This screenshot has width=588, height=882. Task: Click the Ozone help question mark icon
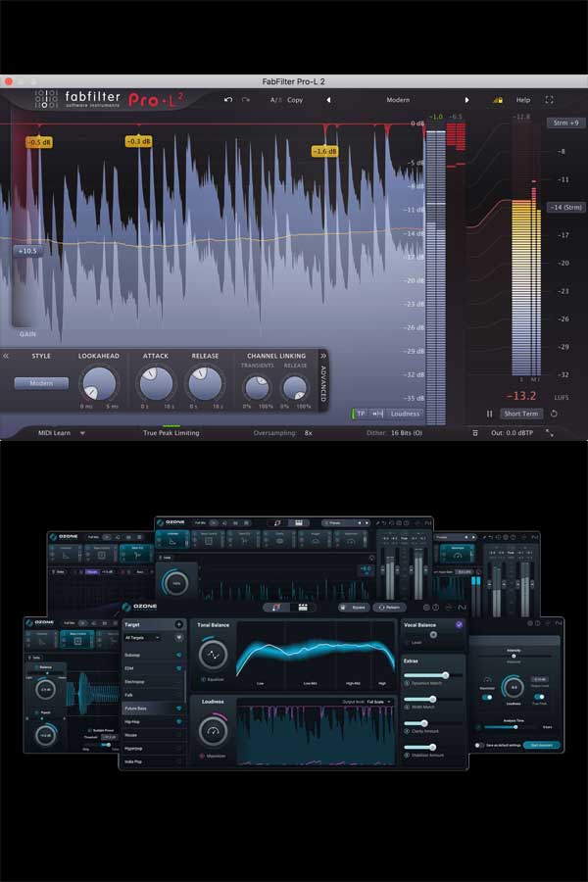pyautogui.click(x=435, y=608)
